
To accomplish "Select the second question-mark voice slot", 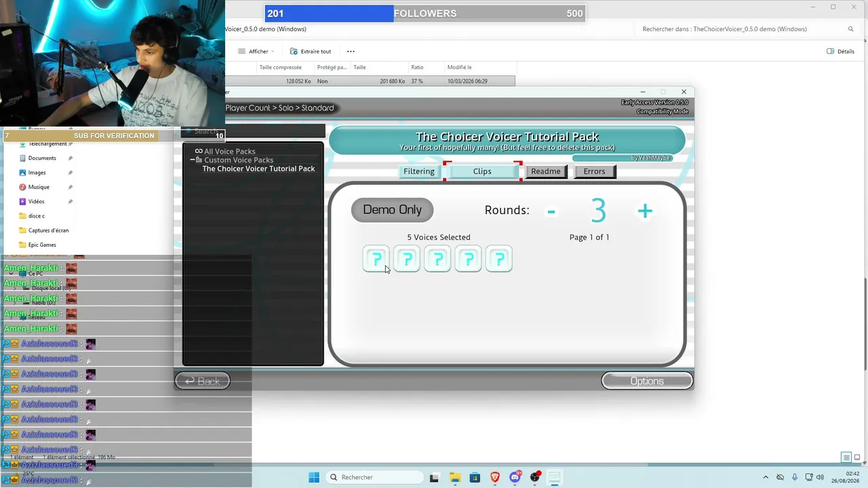I will pos(407,259).
